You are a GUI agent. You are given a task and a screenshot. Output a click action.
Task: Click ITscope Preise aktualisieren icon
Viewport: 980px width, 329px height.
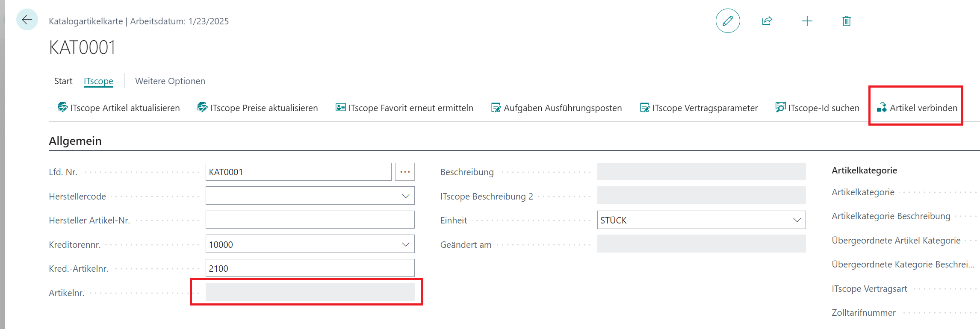click(x=202, y=108)
